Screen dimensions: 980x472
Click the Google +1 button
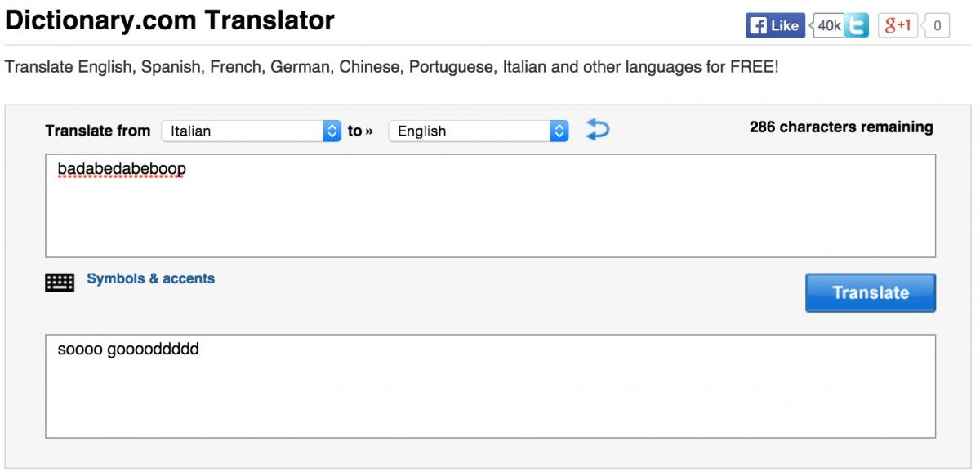point(898,26)
